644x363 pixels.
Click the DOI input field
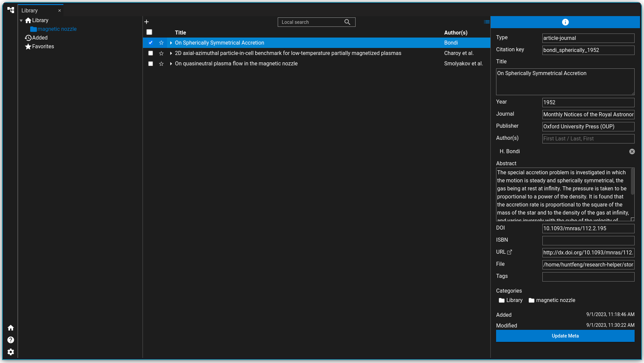(588, 229)
